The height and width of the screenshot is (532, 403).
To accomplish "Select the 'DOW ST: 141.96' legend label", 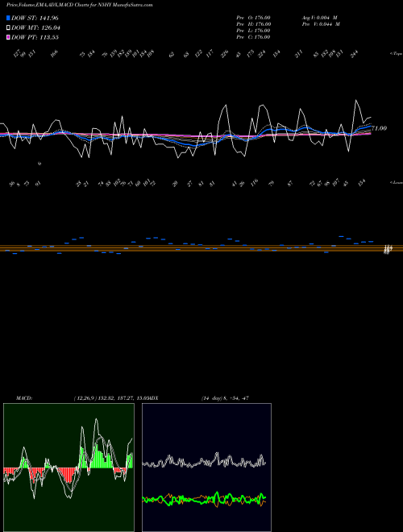I will click(35, 18).
